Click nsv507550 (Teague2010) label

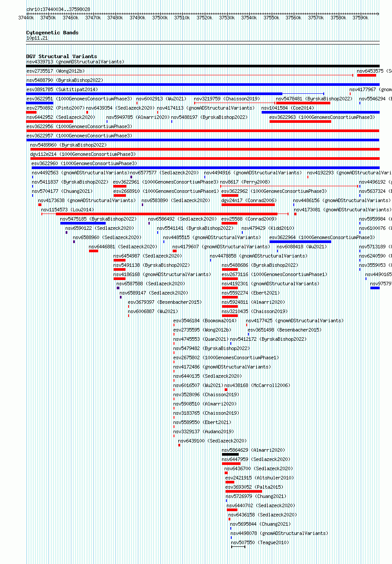tap(260, 542)
